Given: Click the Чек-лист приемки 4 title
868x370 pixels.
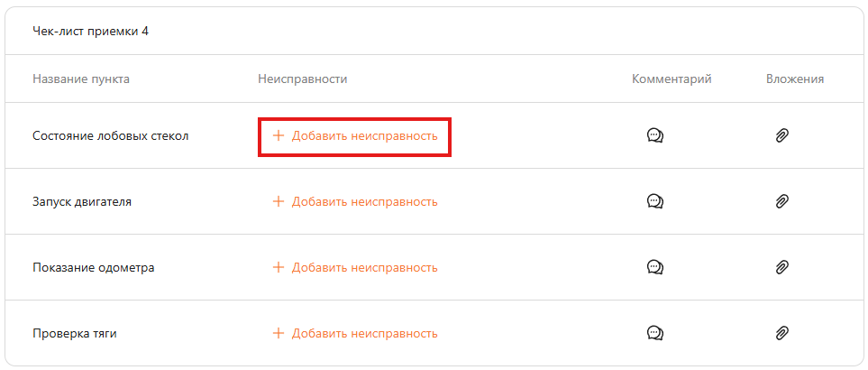Looking at the screenshot, I should click(90, 32).
